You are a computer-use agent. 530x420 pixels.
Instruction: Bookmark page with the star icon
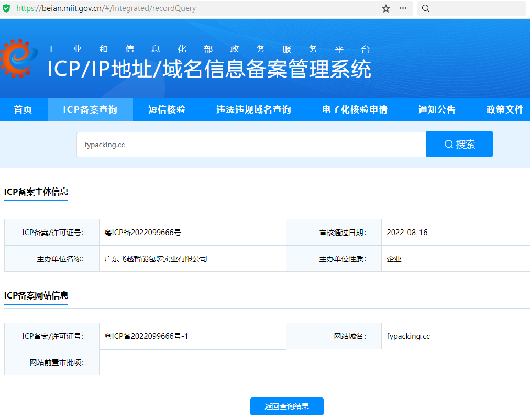coord(386,8)
